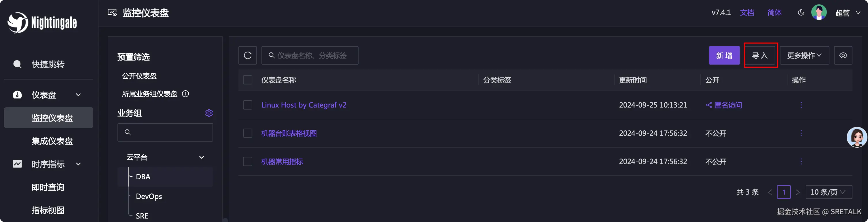The width and height of the screenshot is (868, 222).
Task: Open the 文档 documentation link
Action: point(747,12)
